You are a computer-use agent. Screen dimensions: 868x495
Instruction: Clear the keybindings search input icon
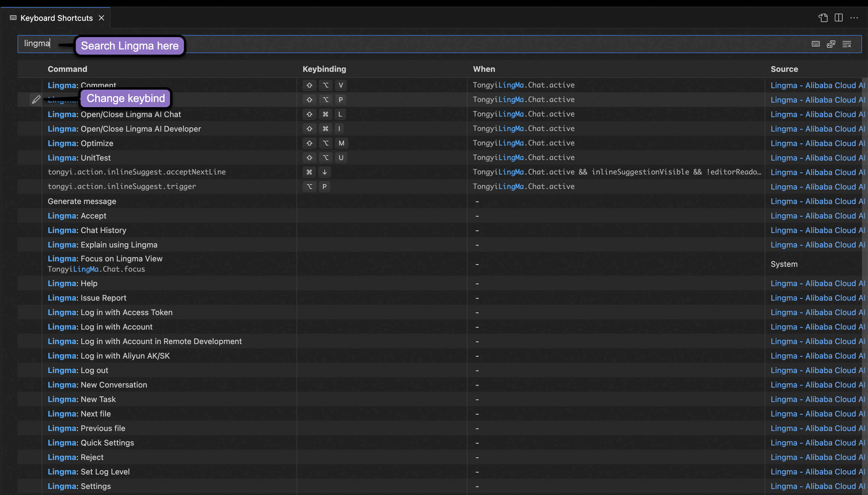tap(847, 44)
